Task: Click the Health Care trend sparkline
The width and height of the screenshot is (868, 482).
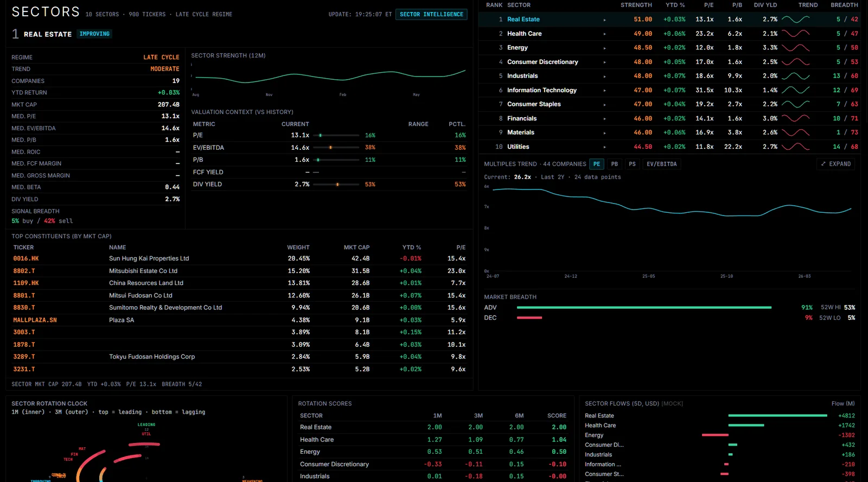Action: 795,33
